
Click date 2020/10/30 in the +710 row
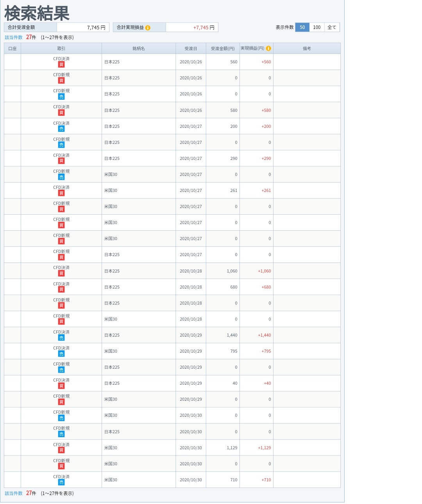coord(191,480)
